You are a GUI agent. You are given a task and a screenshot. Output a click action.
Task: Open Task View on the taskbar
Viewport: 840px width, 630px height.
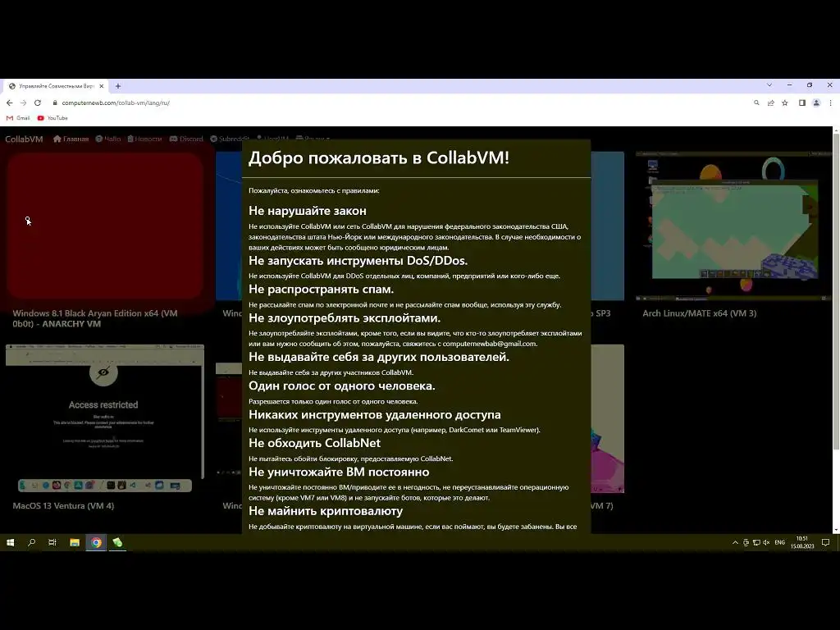(x=52, y=543)
